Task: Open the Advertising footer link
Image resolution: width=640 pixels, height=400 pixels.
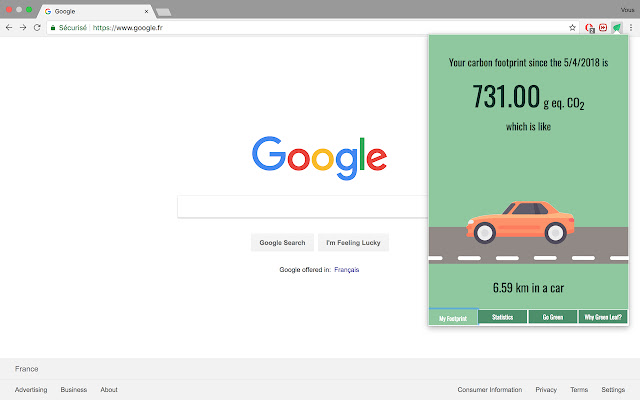Action: 31,389
